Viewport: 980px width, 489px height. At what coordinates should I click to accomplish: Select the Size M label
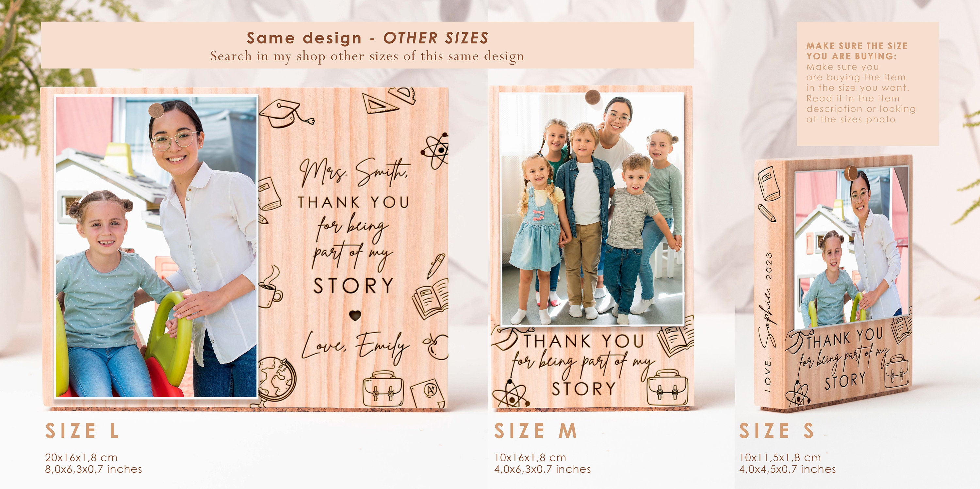click(x=535, y=431)
